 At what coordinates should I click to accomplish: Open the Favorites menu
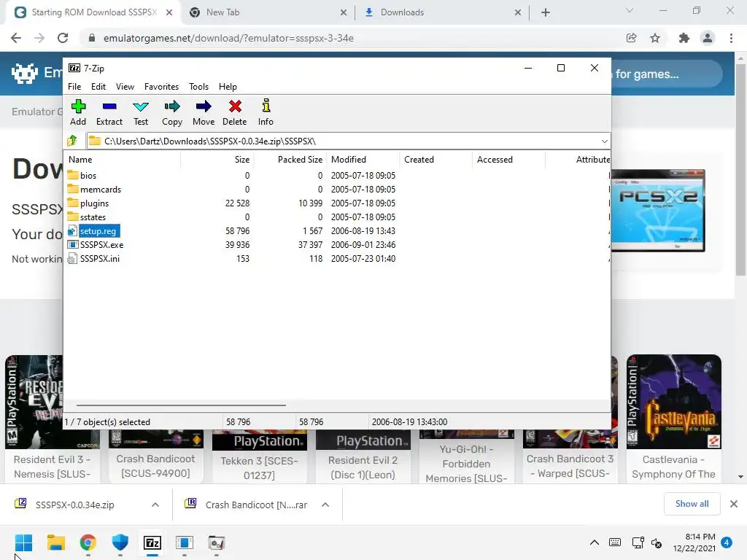161,87
